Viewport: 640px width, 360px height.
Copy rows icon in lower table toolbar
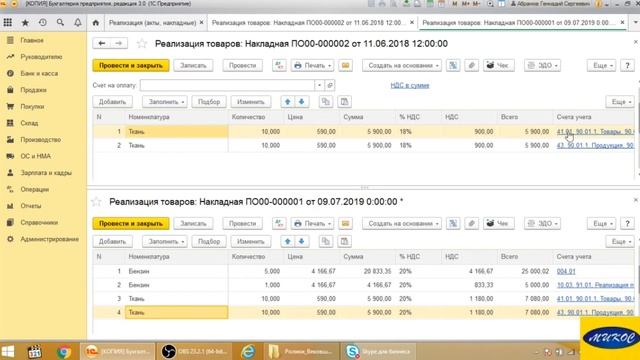pyautogui.click(x=326, y=241)
